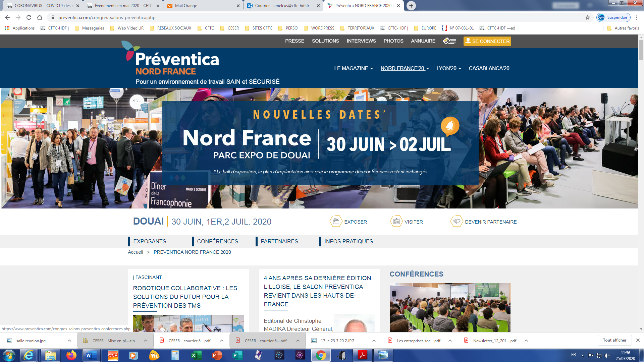Switch to Courrier - amelcus@cftc-hdf.fr tab
The height and width of the screenshot is (362, 644).
click(284, 6)
